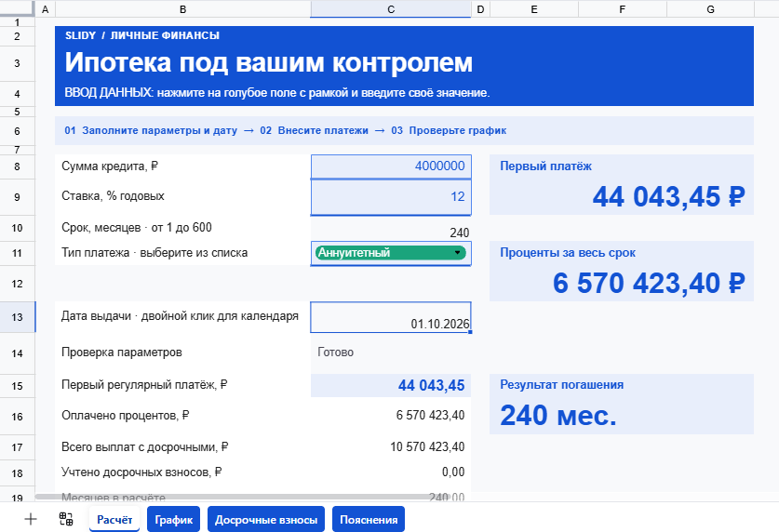Select term cell showing 240
Image resolution: width=779 pixels, height=532 pixels.
click(391, 228)
